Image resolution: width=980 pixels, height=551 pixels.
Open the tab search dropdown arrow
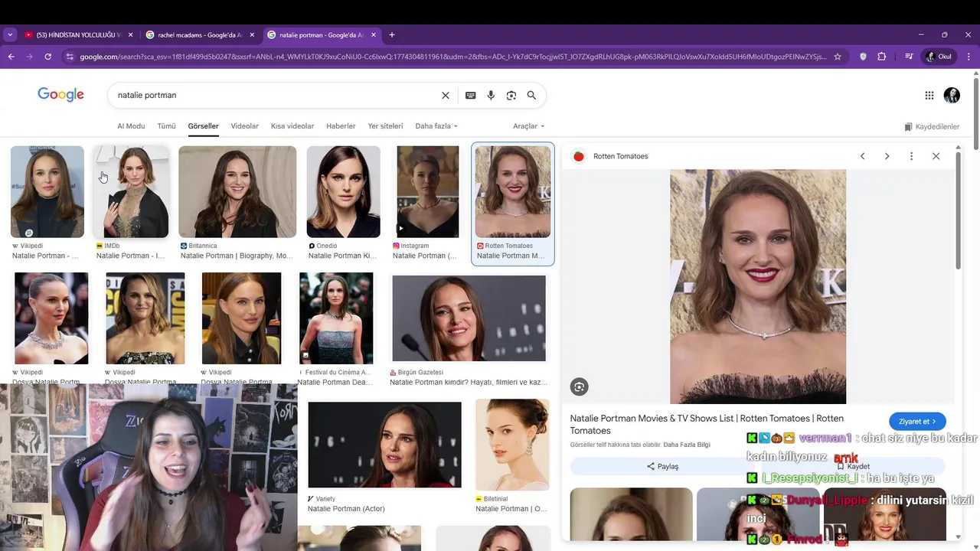point(10,35)
